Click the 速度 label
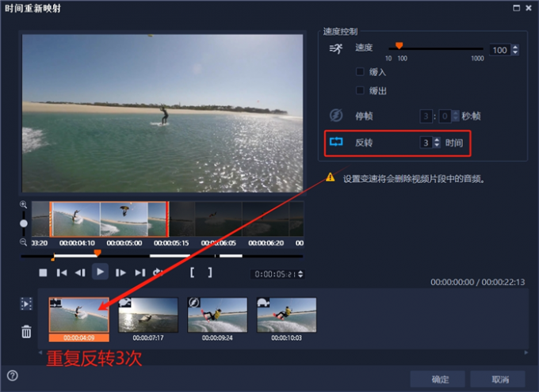The image size is (539, 392). point(364,48)
